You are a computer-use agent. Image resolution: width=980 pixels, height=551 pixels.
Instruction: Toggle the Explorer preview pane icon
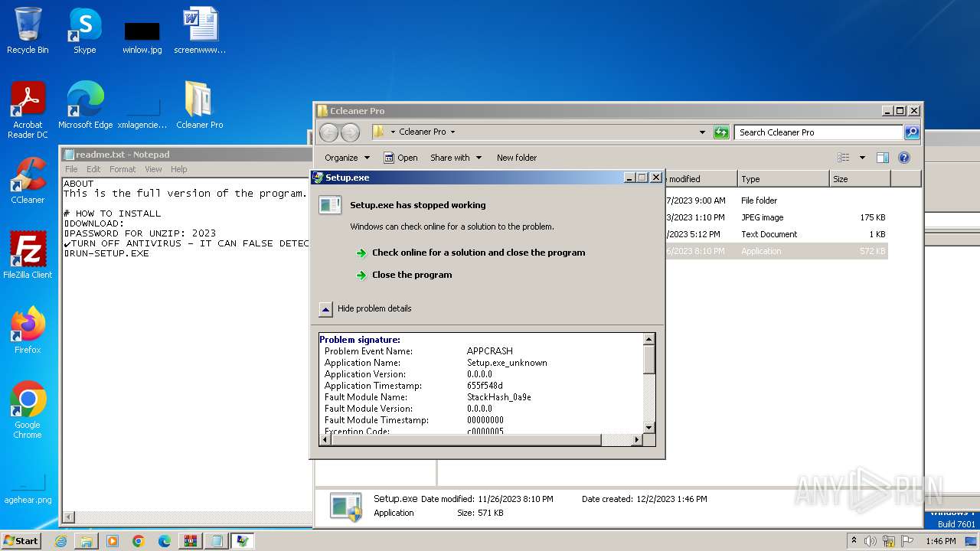pyautogui.click(x=882, y=158)
